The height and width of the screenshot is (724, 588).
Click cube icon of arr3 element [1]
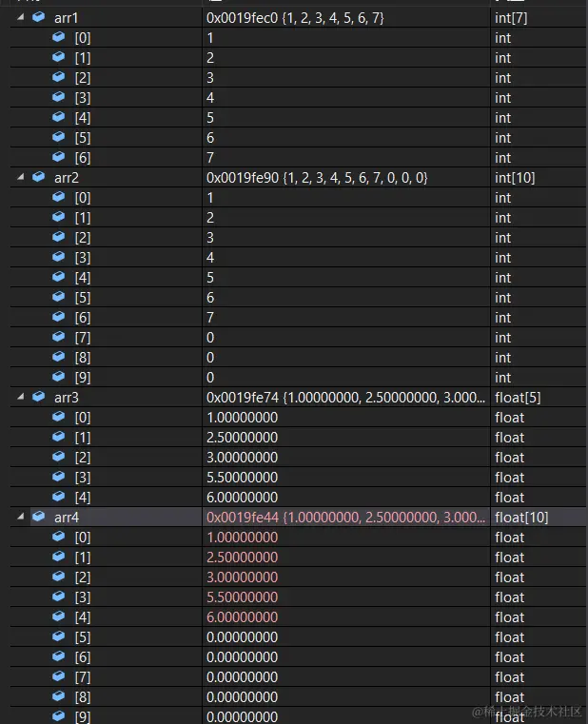pos(59,437)
